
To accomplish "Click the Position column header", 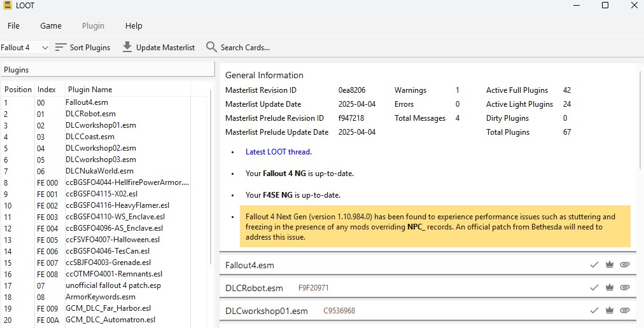I will (18, 90).
